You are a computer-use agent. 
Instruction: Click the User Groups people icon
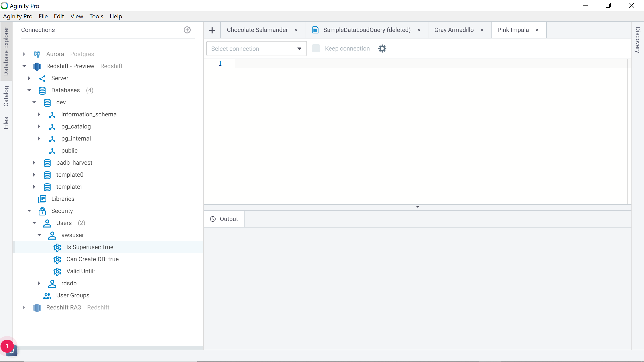pos(47,296)
